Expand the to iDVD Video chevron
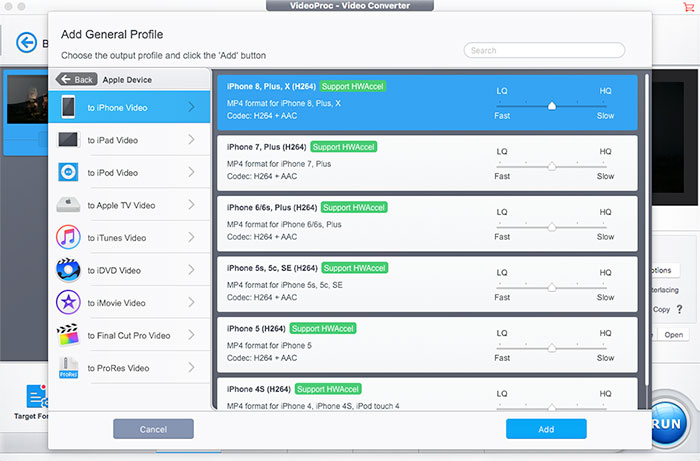 click(x=192, y=270)
